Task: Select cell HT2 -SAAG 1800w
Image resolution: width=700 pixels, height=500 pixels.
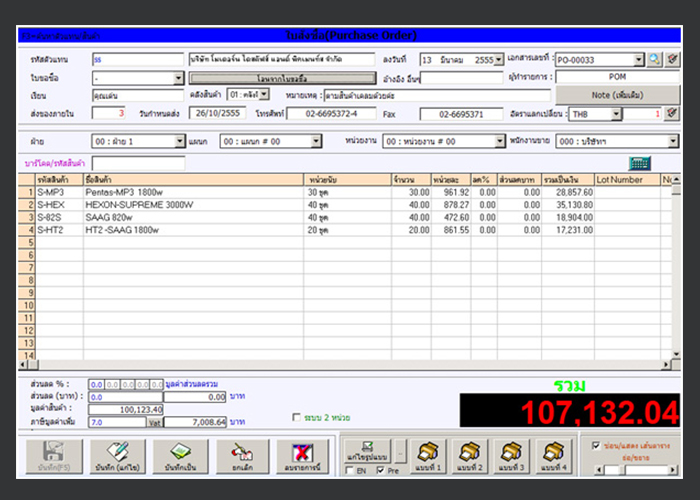Action: click(193, 230)
